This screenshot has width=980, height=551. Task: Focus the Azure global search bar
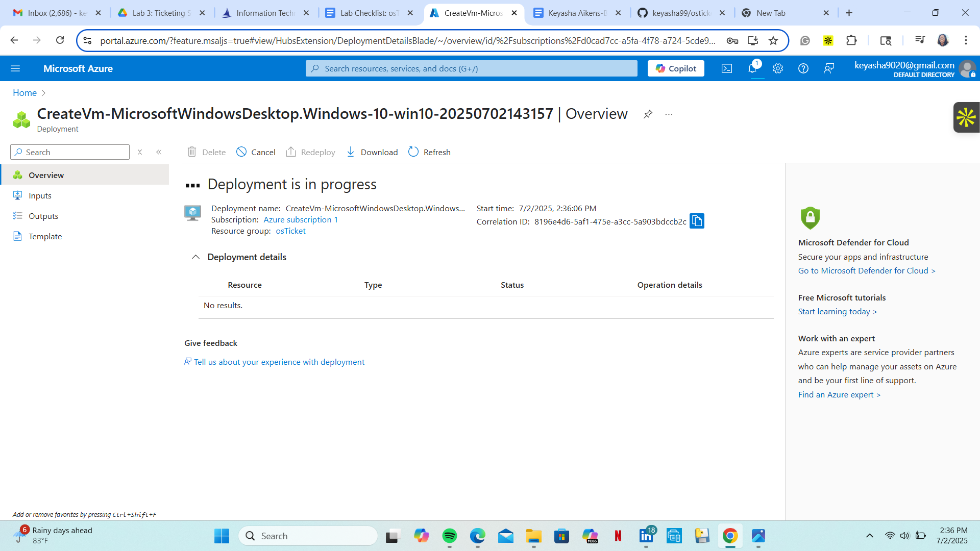point(472,68)
